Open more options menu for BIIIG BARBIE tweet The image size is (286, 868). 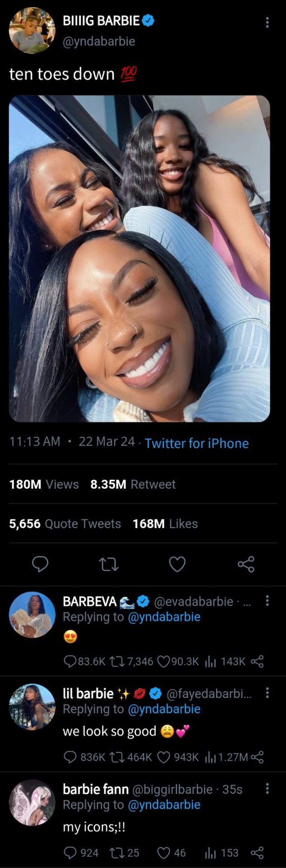tap(267, 22)
